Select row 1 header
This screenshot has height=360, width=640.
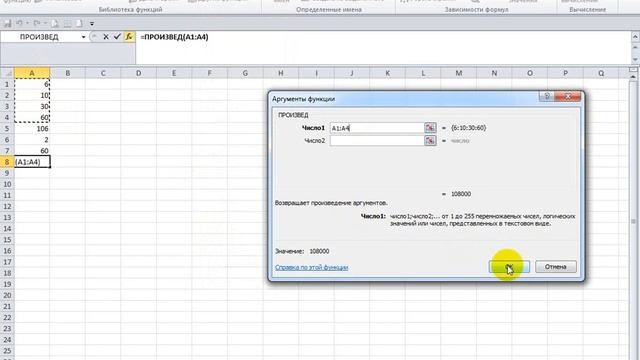coord(7,84)
